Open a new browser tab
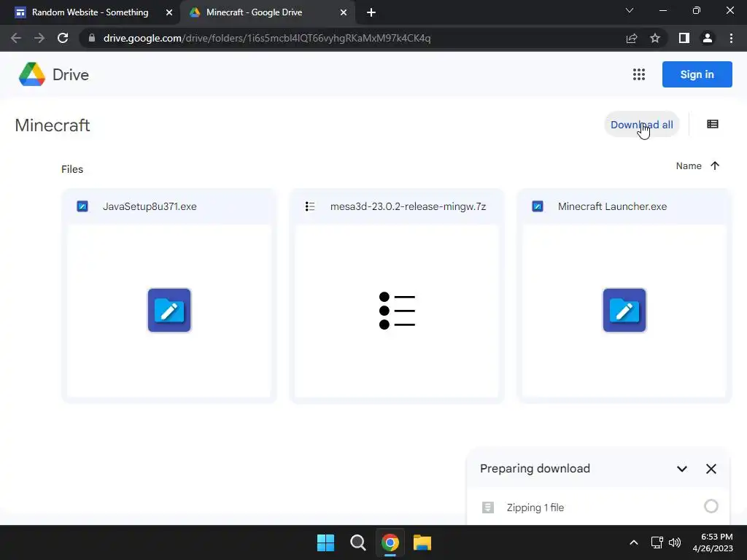 (371, 12)
